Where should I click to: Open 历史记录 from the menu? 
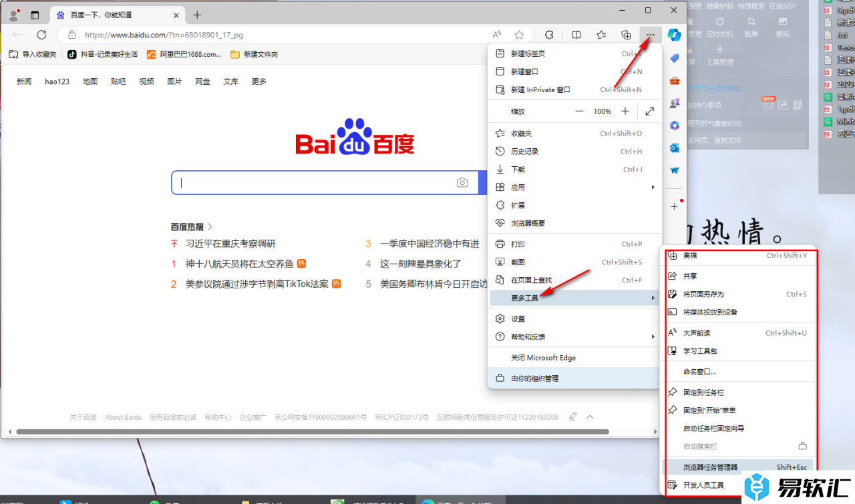click(x=574, y=152)
